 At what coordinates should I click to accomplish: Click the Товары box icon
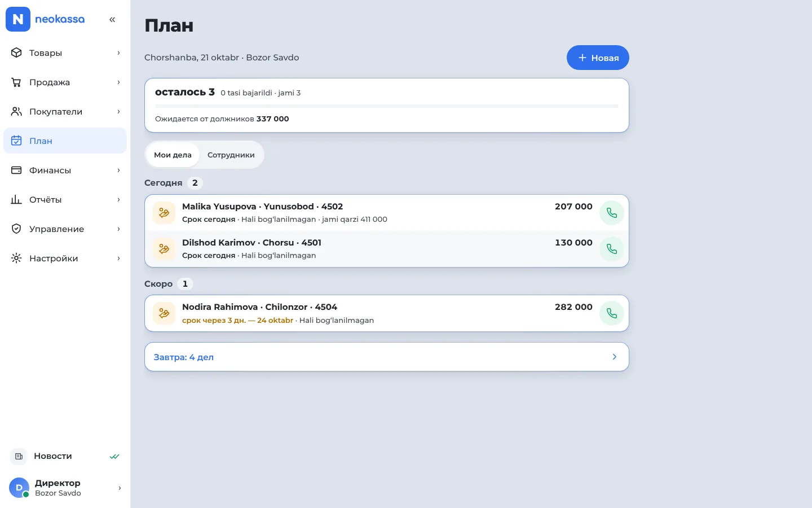click(16, 53)
